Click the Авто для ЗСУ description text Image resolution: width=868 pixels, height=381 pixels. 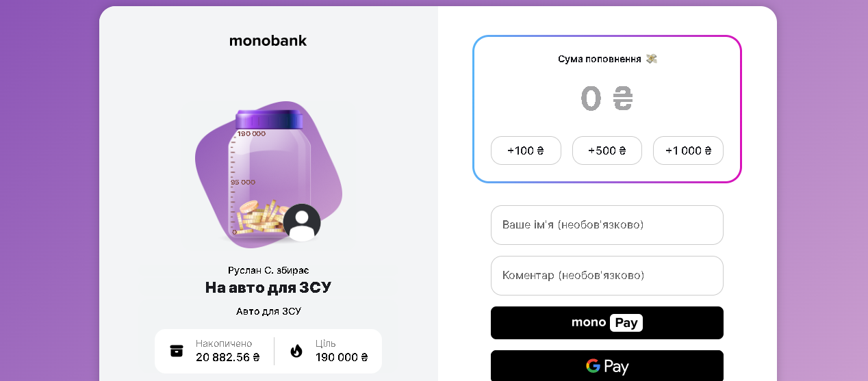click(x=268, y=311)
